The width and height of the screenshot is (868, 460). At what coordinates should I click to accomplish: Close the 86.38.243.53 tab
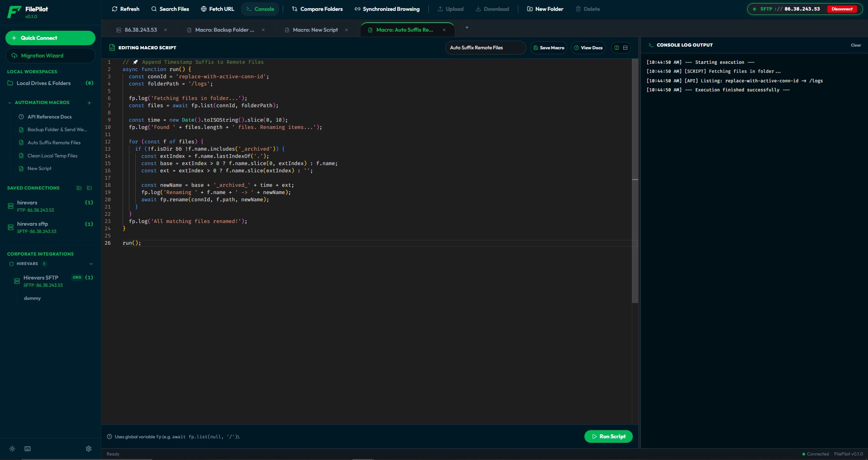point(166,30)
